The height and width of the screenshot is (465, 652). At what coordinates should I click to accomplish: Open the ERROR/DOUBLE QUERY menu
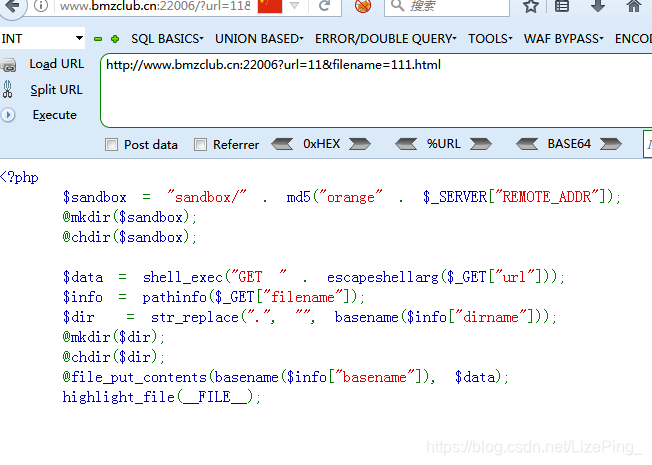(385, 39)
